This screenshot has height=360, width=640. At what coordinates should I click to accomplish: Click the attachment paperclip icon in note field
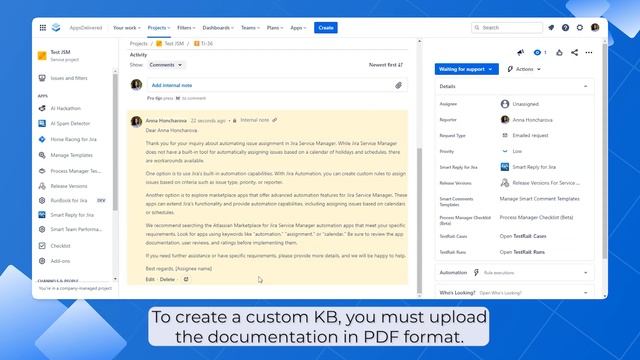click(398, 85)
